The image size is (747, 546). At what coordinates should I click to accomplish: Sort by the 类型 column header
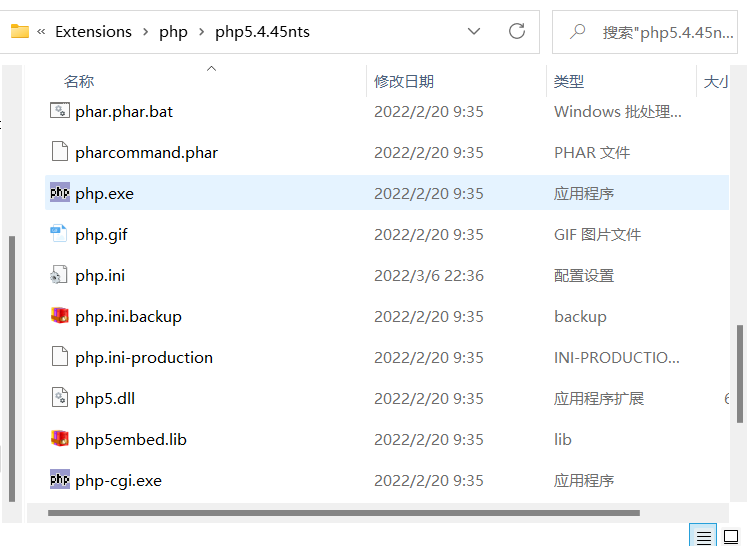(569, 81)
